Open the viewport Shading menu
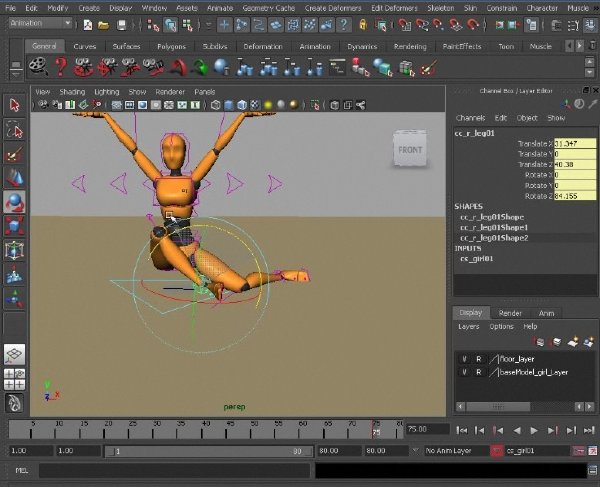Image resolution: width=600 pixels, height=487 pixels. [72, 92]
